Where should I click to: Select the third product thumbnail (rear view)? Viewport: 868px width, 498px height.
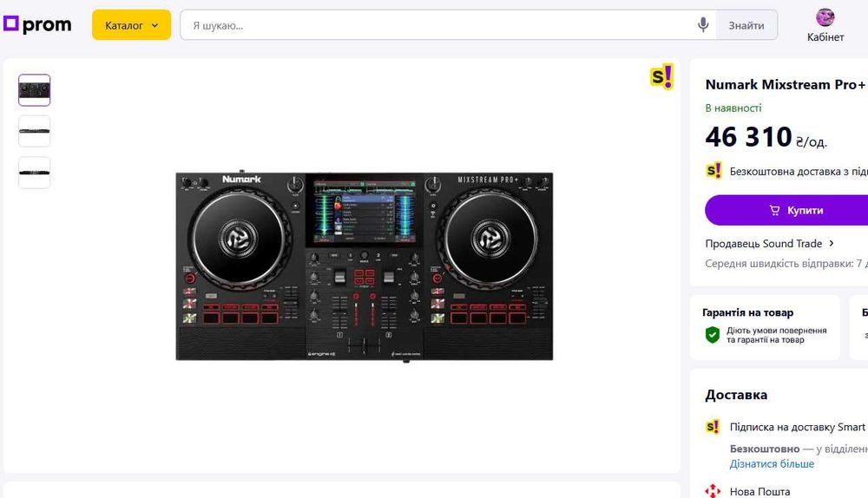pos(35,173)
